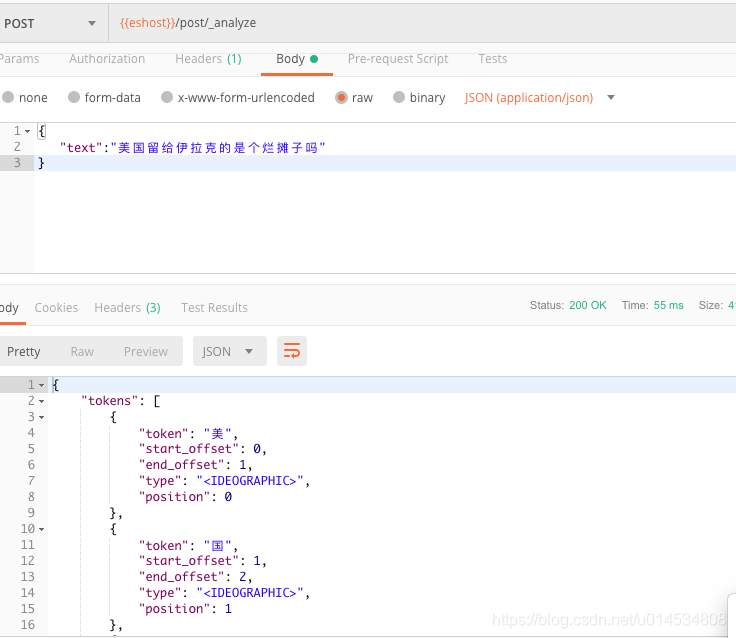
Task: Open the Test Results tab
Action: pyautogui.click(x=215, y=307)
